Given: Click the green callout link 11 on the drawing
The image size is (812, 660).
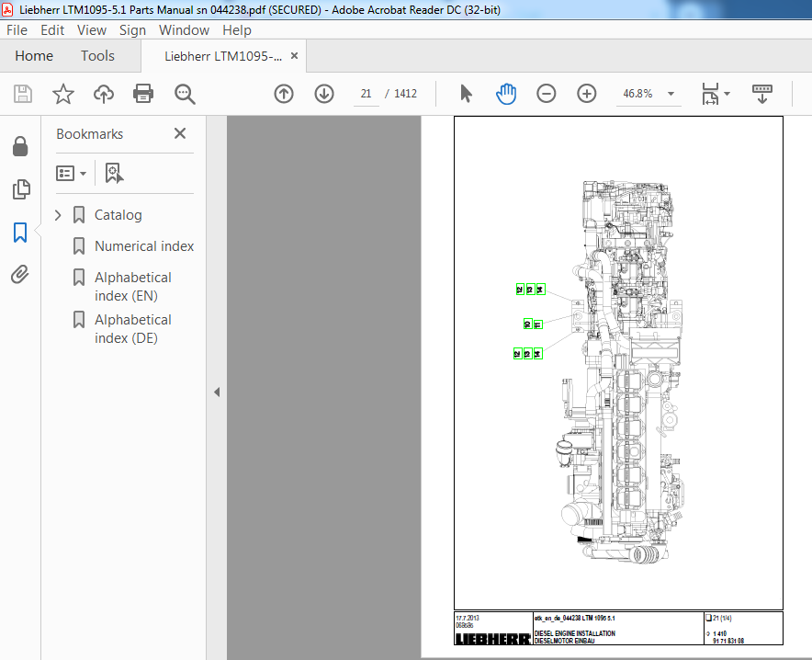Looking at the screenshot, I should click(537, 324).
